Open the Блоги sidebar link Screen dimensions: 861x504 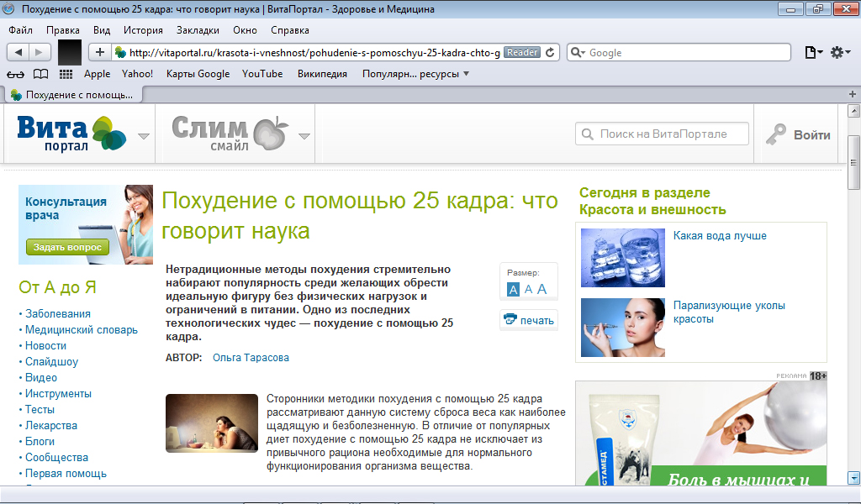pyautogui.click(x=40, y=441)
